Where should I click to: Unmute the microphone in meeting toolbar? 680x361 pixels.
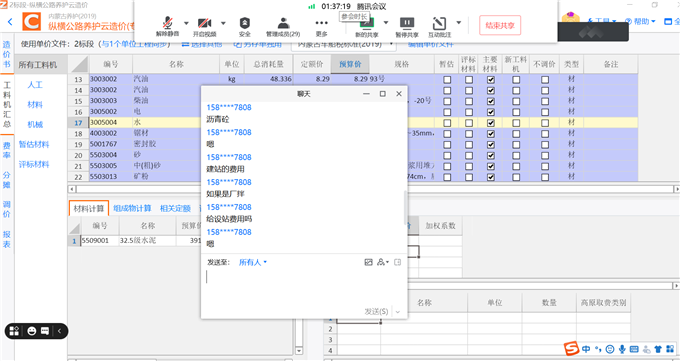(167, 26)
